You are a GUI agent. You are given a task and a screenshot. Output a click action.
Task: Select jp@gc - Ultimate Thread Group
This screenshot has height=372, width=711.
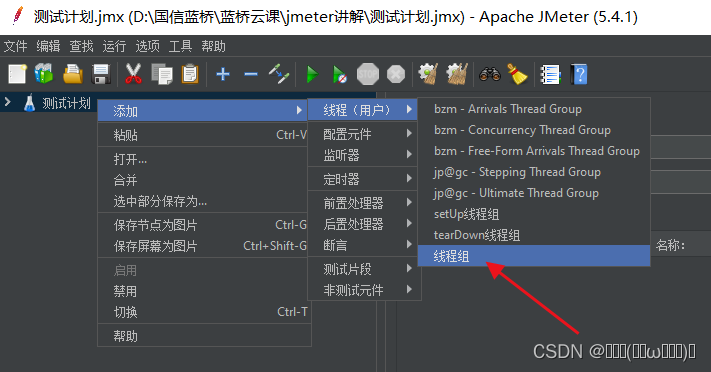pos(534,193)
